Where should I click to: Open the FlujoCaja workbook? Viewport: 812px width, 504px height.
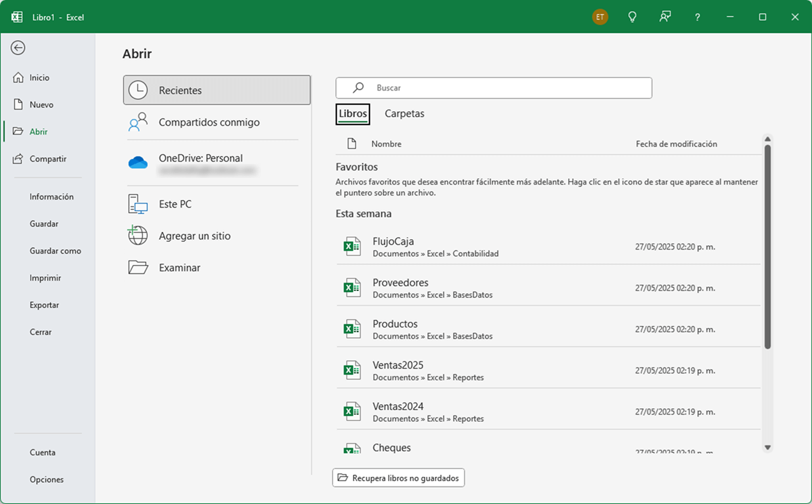pos(548,247)
